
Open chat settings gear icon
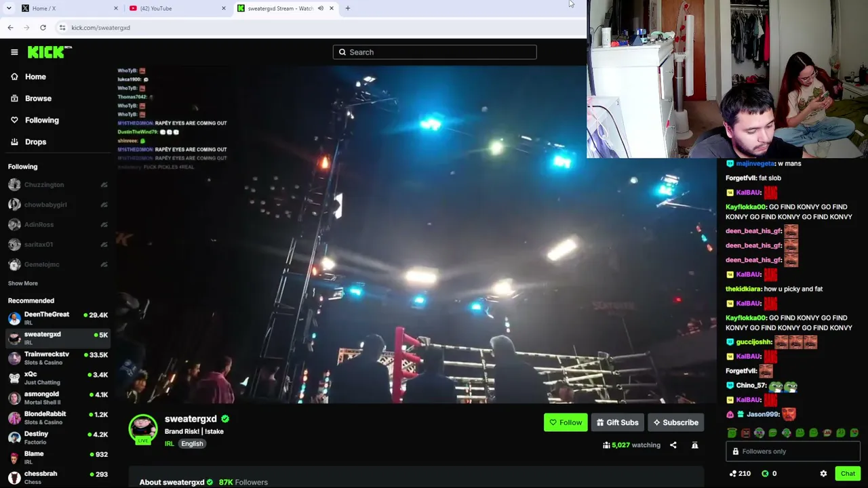point(823,474)
